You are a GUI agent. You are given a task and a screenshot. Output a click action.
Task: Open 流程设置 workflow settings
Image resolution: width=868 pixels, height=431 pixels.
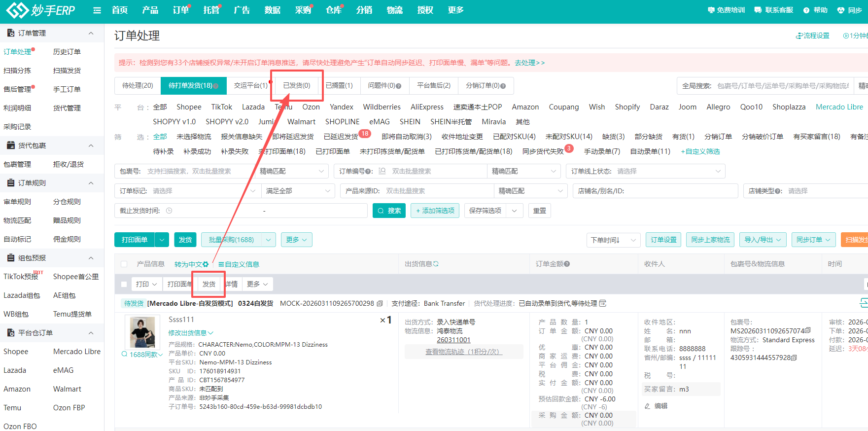point(813,36)
